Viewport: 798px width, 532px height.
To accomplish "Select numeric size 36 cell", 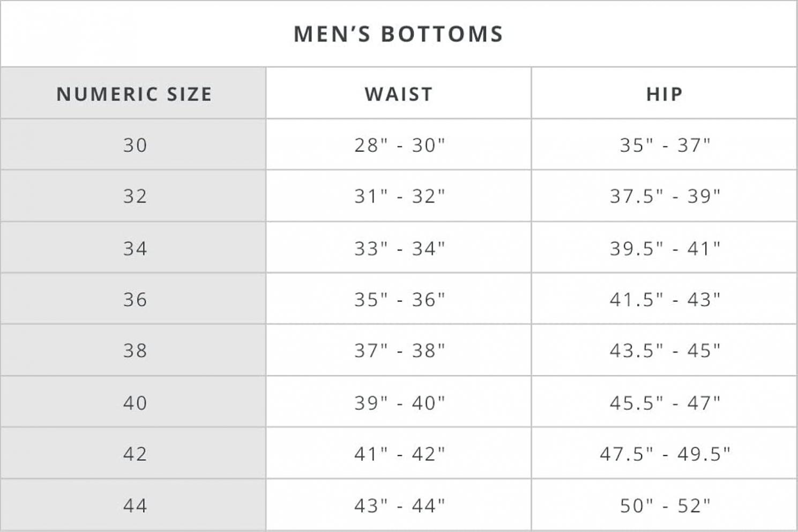I will coord(135,299).
